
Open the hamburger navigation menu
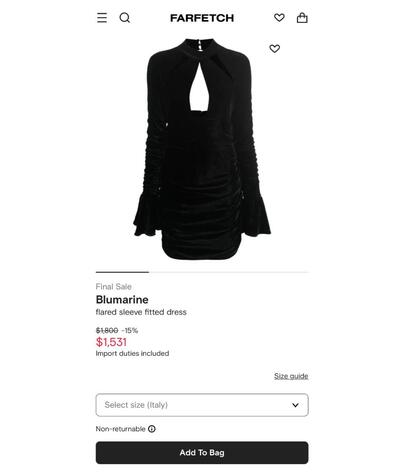point(102,18)
